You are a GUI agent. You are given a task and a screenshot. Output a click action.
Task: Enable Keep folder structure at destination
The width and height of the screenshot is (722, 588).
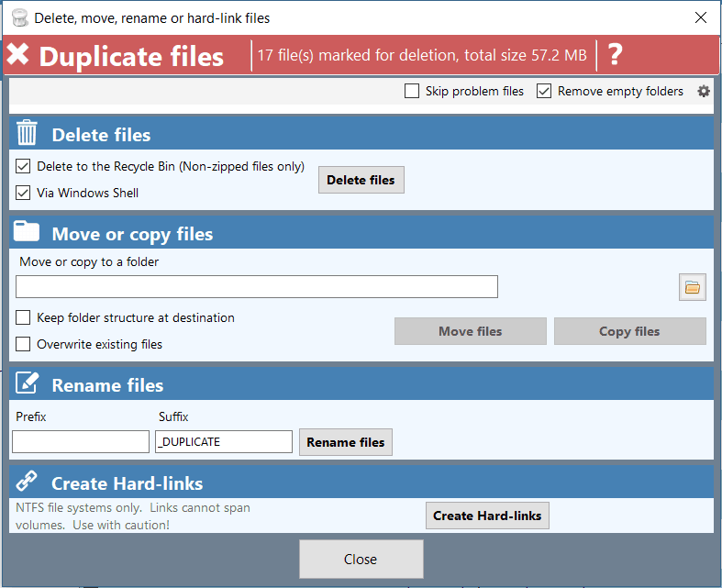point(23,317)
